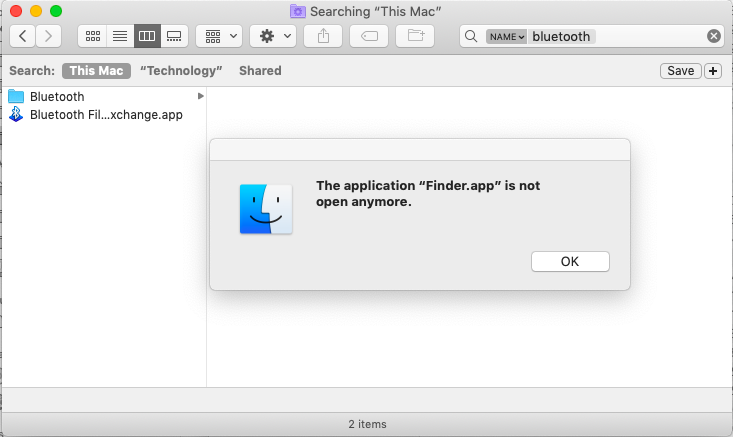Minimize the window with yellow button
Screen dimensions: 733x437
point(36,11)
